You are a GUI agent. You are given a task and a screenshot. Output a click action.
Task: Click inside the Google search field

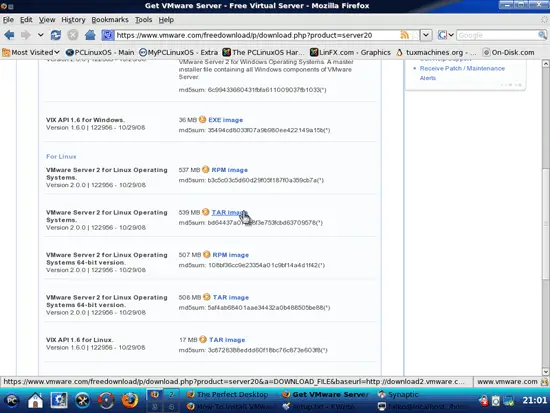point(497,35)
